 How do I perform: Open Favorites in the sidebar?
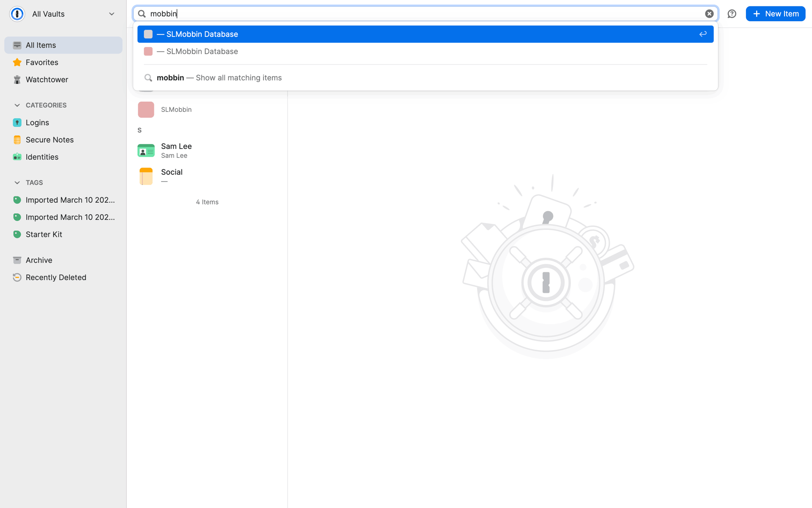click(63, 63)
